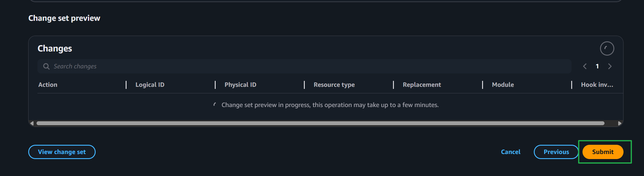Image resolution: width=644 pixels, height=176 pixels.
Task: Click the Physical ID column header
Action: [240, 85]
